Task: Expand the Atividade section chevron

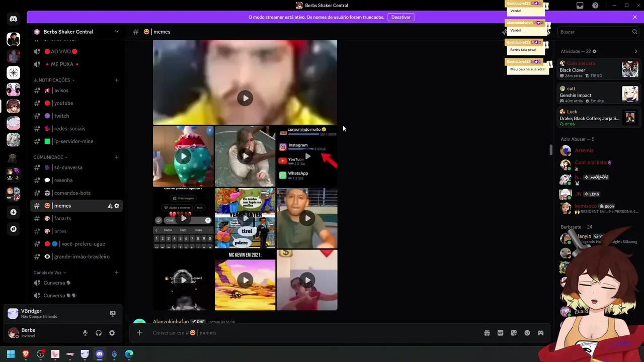Action: pos(636,51)
